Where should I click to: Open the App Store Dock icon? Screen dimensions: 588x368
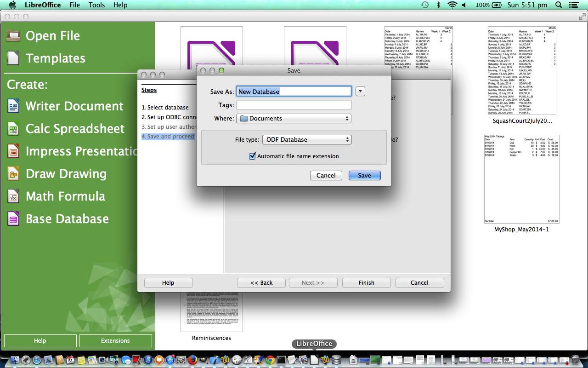[170, 360]
